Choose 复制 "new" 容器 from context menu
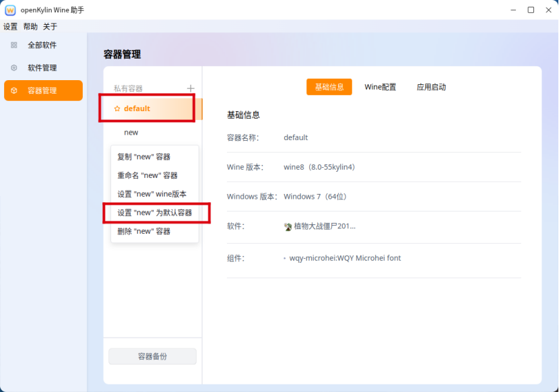The height and width of the screenshot is (392, 559). (144, 157)
